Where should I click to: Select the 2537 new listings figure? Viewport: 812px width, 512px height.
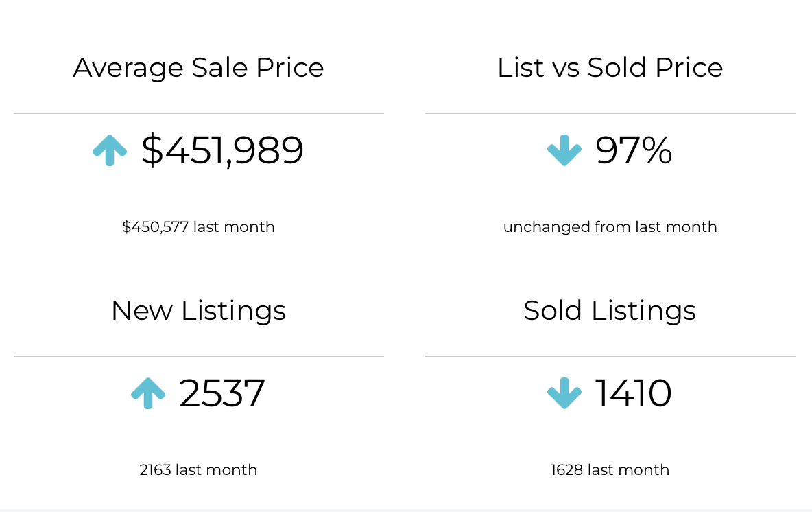pyautogui.click(x=222, y=393)
